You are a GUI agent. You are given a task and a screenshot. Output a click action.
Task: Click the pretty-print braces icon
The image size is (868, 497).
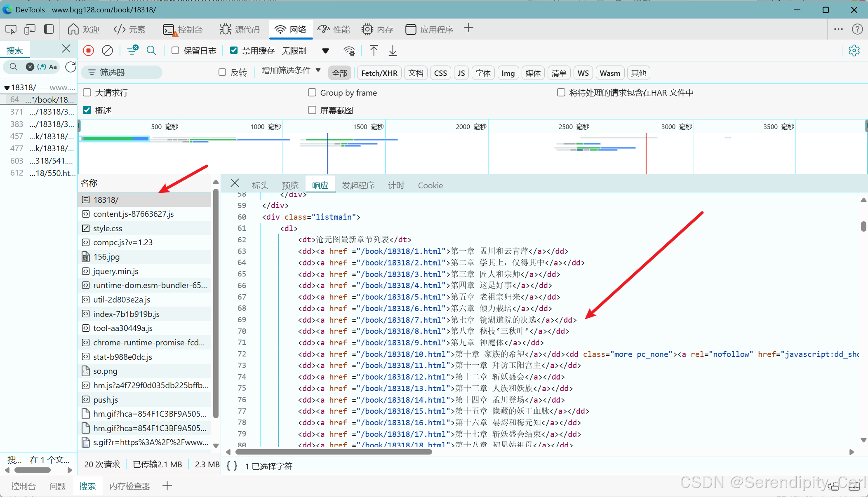[x=232, y=466]
